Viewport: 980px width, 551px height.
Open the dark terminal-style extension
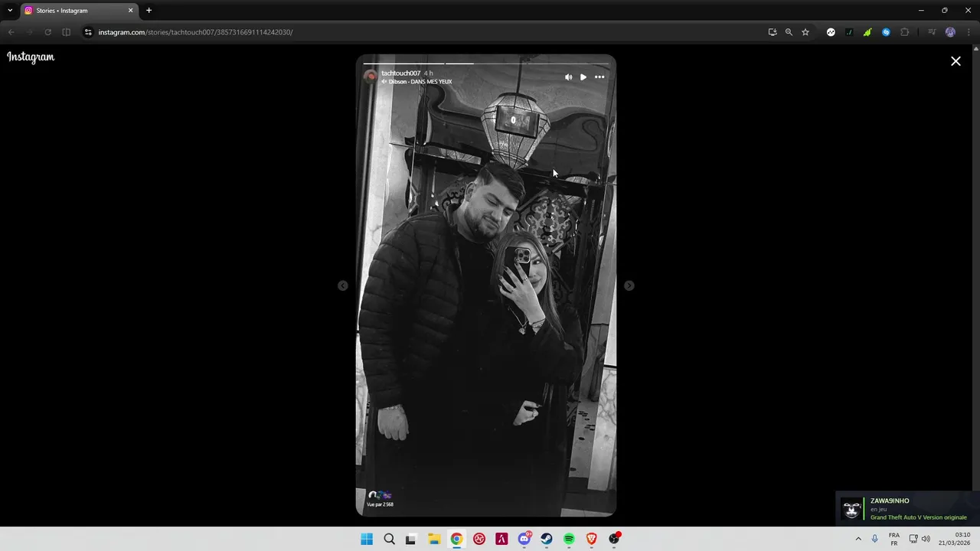pos(849,32)
